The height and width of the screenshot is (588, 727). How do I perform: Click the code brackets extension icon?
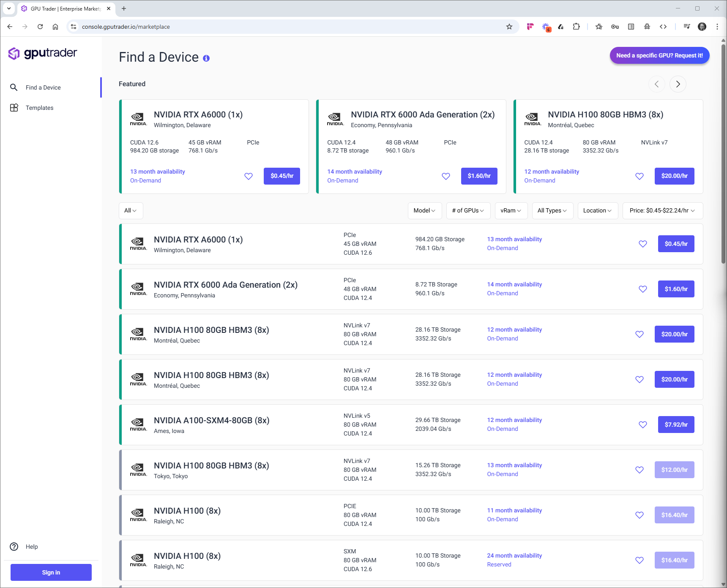point(663,27)
